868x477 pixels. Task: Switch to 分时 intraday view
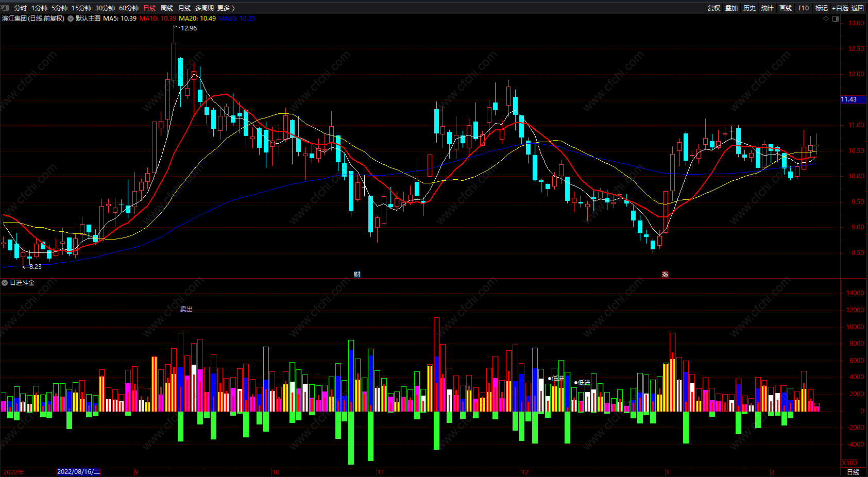tap(20, 8)
